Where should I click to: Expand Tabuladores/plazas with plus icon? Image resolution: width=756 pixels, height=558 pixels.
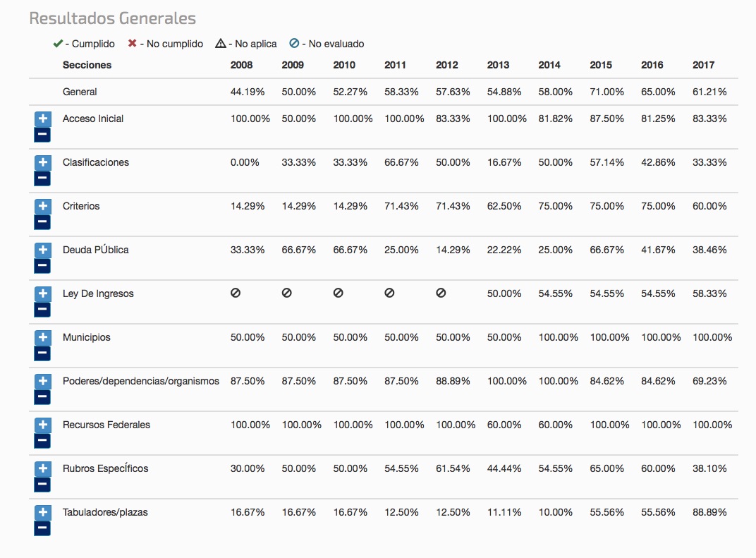pos(42,513)
